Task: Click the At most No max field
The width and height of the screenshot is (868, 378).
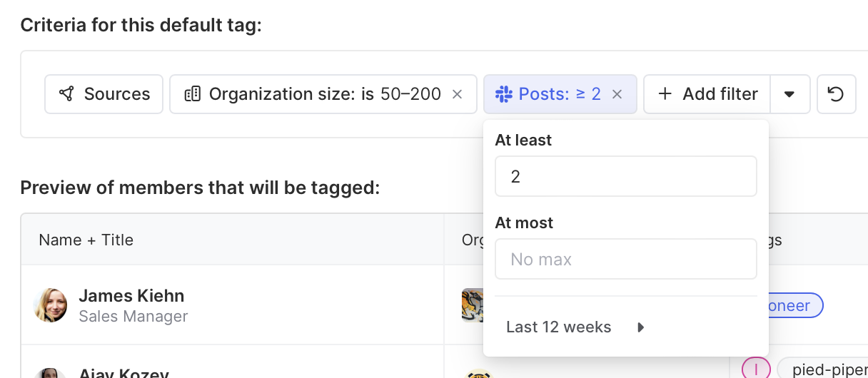Action: pos(625,259)
